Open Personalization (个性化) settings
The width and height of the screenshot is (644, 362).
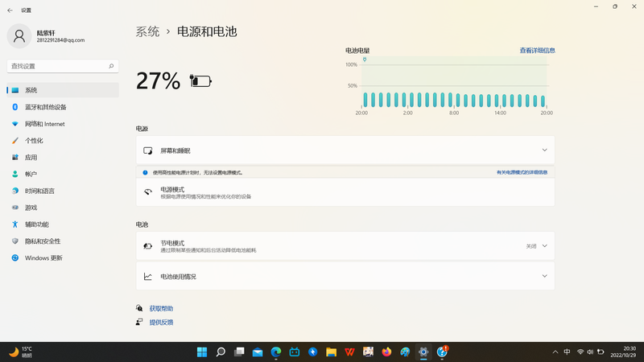pos(34,141)
